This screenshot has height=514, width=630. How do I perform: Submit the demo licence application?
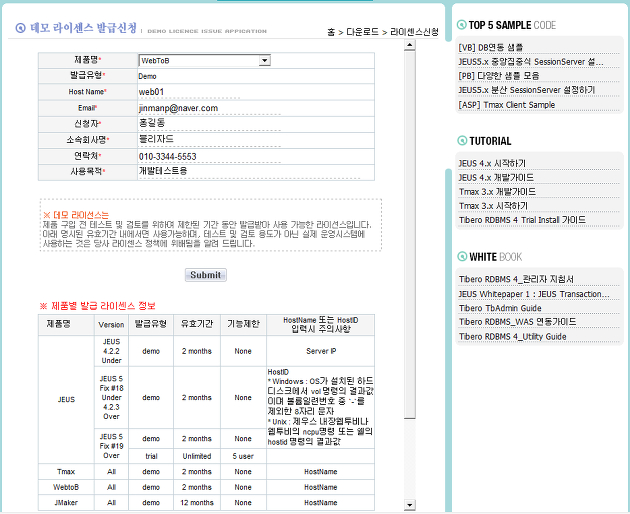[206, 275]
